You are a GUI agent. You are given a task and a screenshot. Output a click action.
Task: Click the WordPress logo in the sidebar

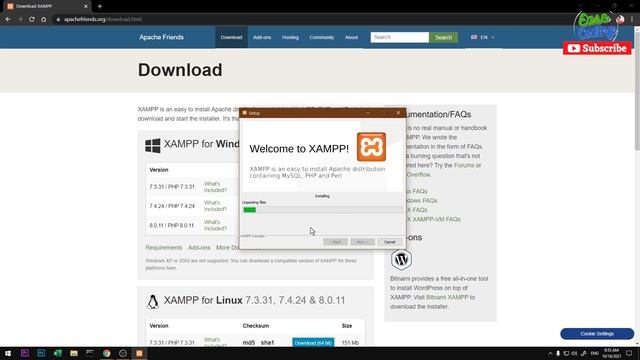401,259
